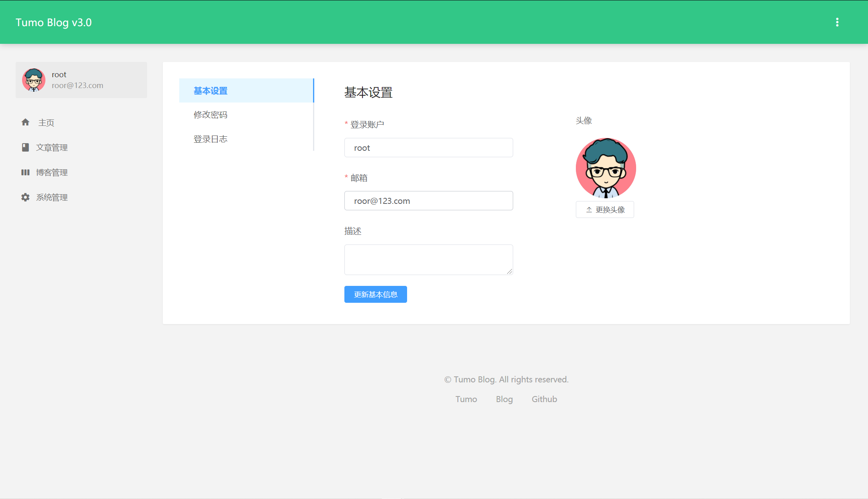The image size is (868, 499).
Task: Focus the 登录账户 input field
Action: pyautogui.click(x=428, y=148)
